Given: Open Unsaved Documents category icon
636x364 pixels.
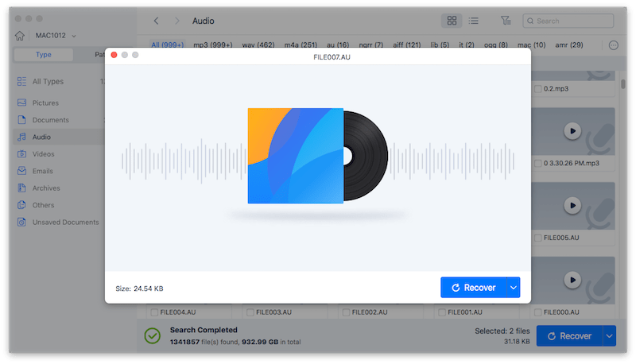Looking at the screenshot, I should [22, 222].
